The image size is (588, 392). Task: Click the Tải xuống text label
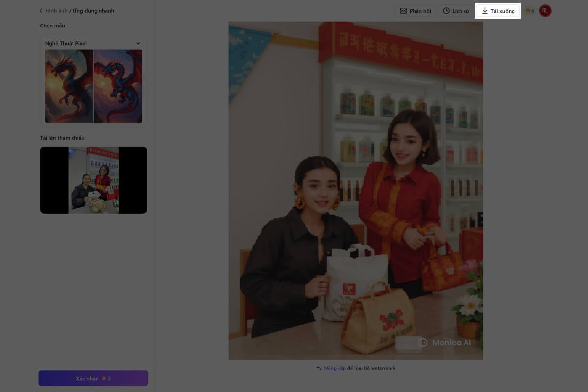tap(503, 11)
